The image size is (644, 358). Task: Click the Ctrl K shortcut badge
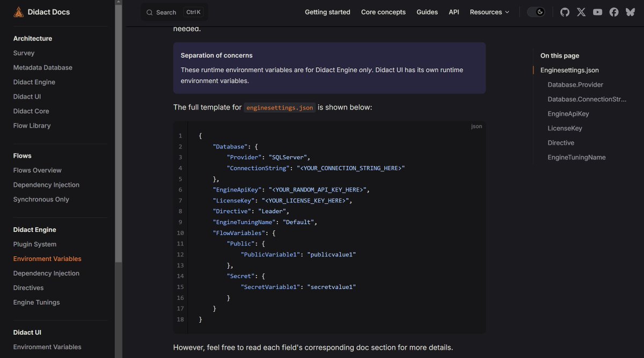point(194,12)
